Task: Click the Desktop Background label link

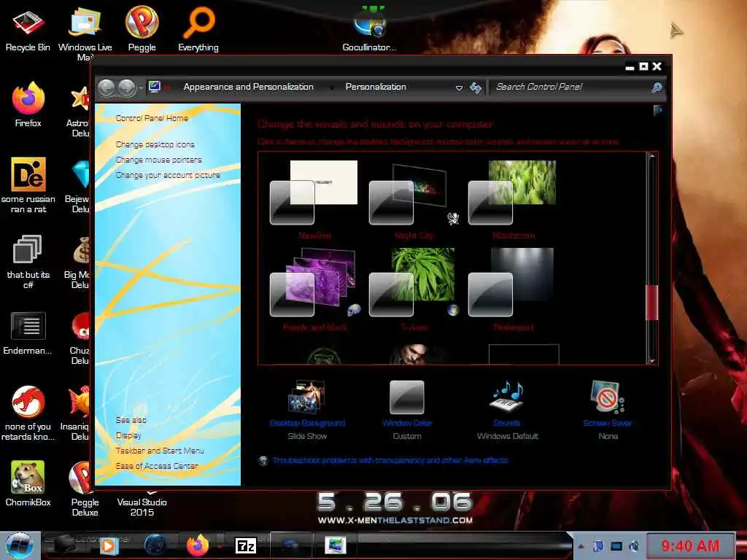Action: point(307,423)
